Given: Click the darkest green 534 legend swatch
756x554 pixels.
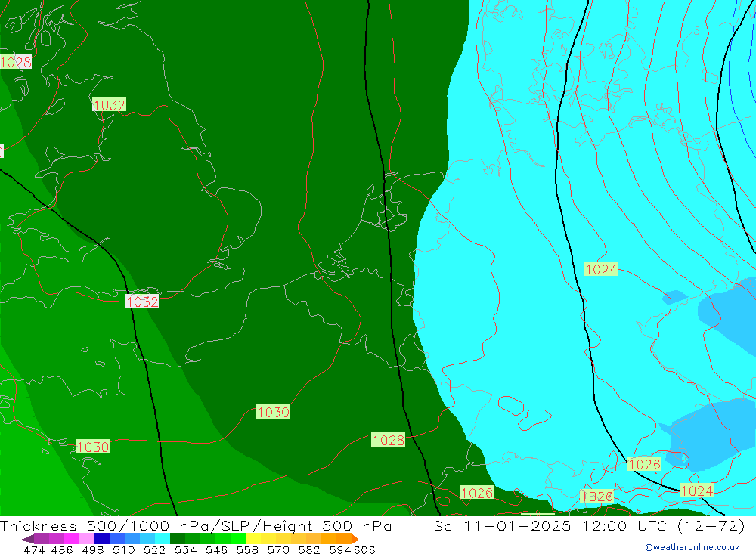Looking at the screenshot, I should 178,539.
